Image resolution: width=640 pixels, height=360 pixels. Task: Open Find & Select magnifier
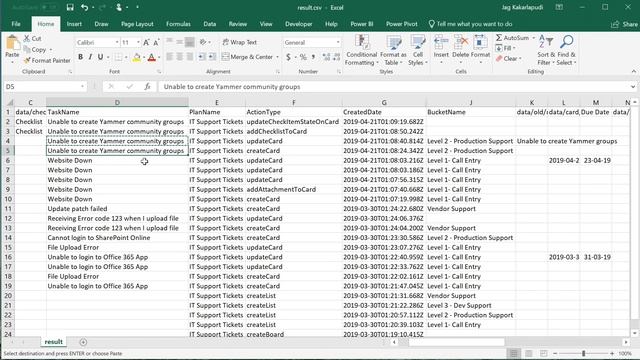click(567, 50)
